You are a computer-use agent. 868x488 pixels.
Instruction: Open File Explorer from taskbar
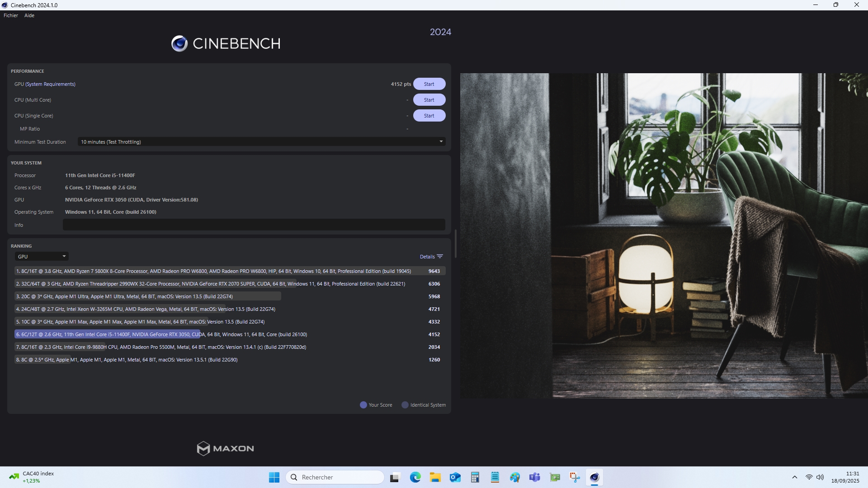tap(435, 477)
